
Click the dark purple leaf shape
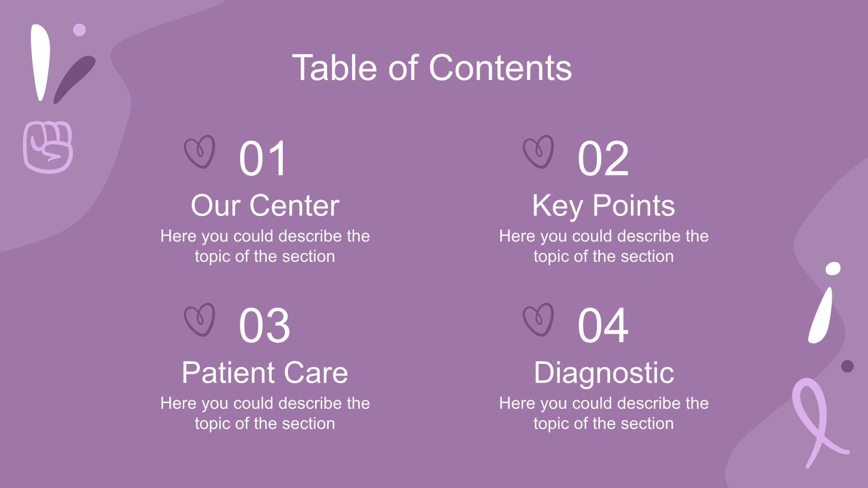74,80
